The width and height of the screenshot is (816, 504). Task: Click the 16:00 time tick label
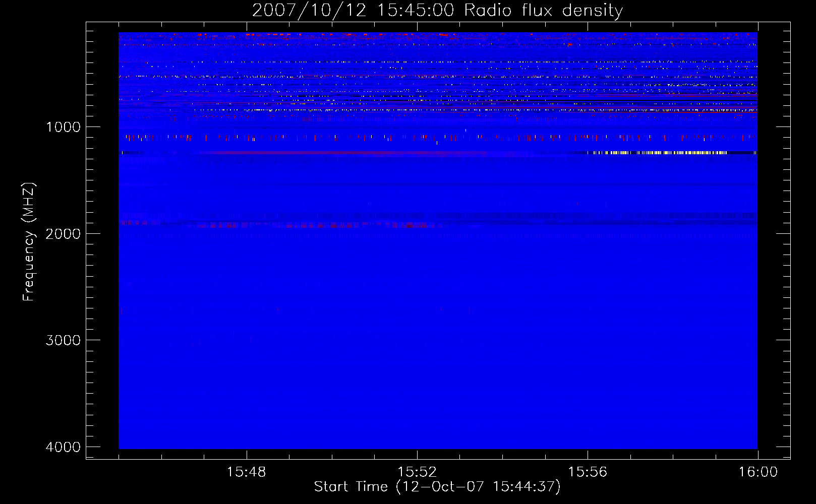point(758,472)
